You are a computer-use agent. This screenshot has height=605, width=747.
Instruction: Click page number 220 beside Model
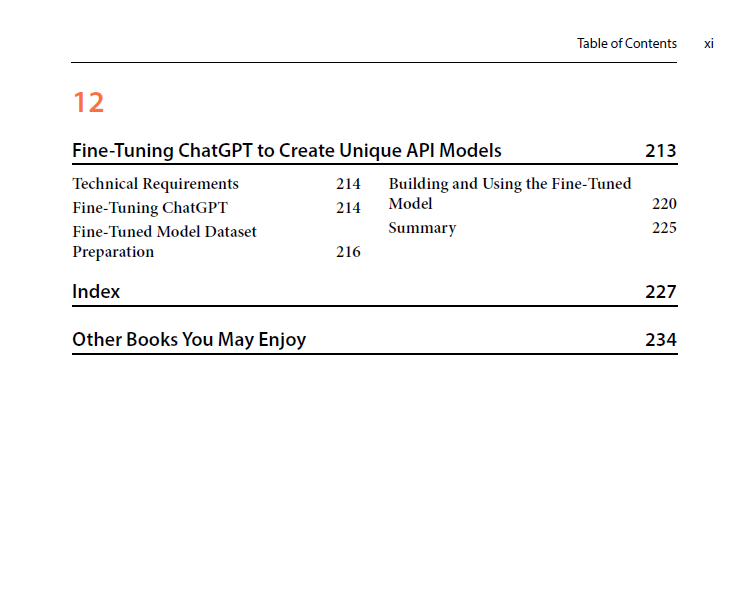click(664, 204)
